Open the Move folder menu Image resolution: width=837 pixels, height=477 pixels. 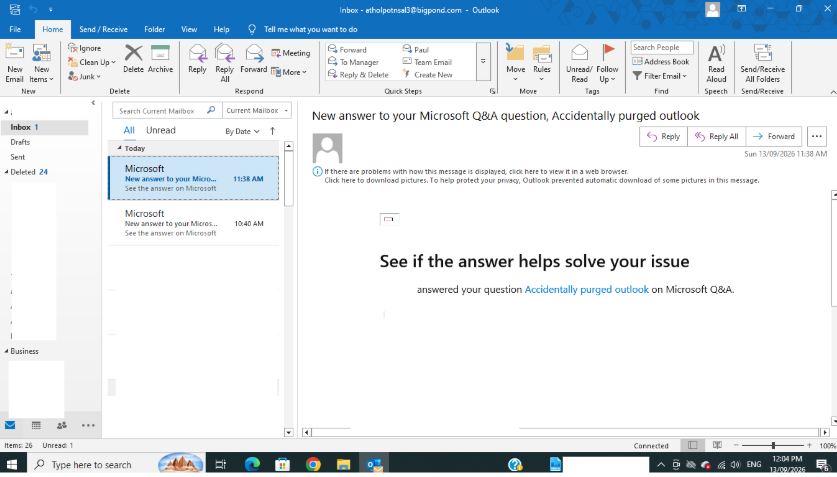coord(516,63)
